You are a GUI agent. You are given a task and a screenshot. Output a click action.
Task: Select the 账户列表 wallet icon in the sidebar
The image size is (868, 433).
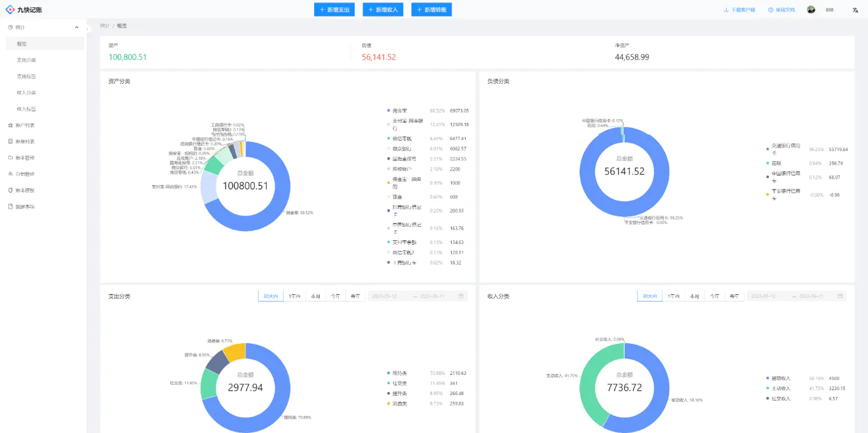(x=10, y=126)
